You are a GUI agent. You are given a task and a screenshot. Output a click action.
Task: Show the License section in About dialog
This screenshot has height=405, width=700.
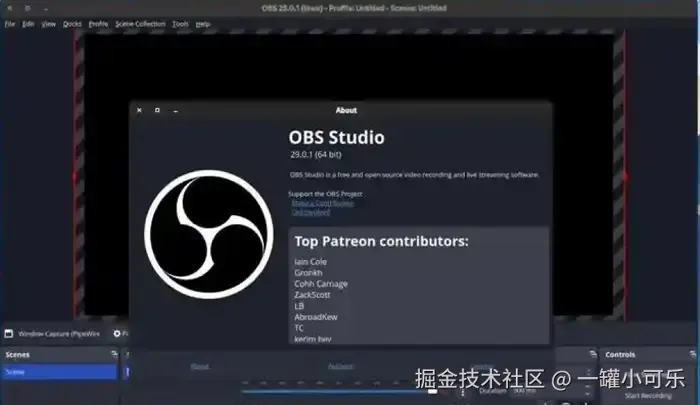tap(482, 367)
